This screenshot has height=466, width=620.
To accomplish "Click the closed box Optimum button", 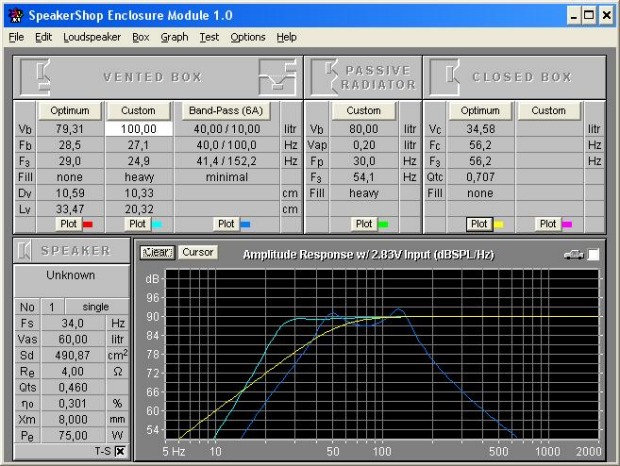I will (x=480, y=110).
